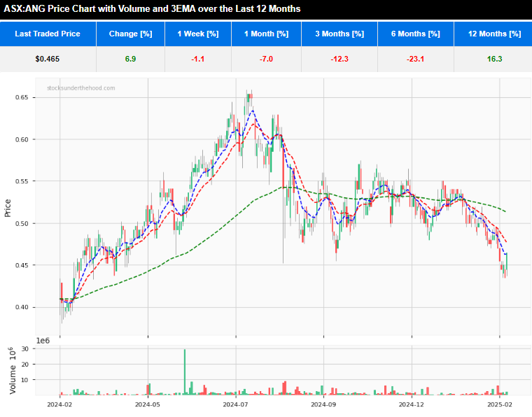Click the 0.55 price axis label
This screenshot has height=417, width=532.
pyautogui.click(x=22, y=181)
